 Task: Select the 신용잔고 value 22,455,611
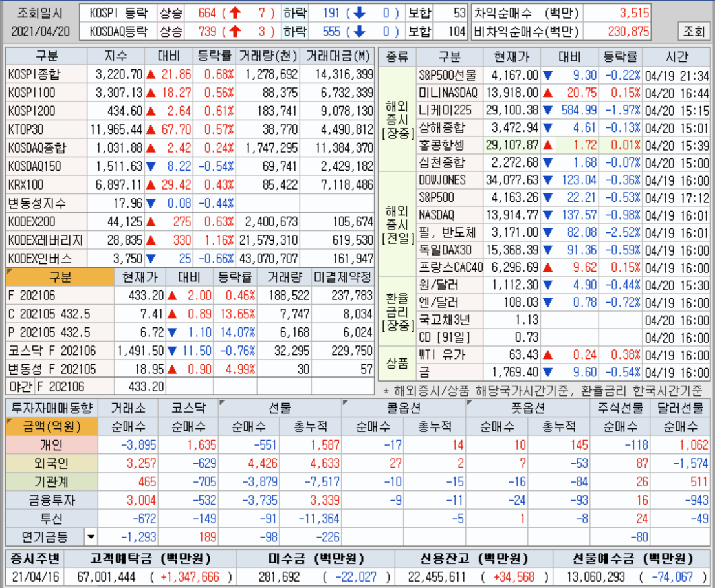(x=437, y=577)
